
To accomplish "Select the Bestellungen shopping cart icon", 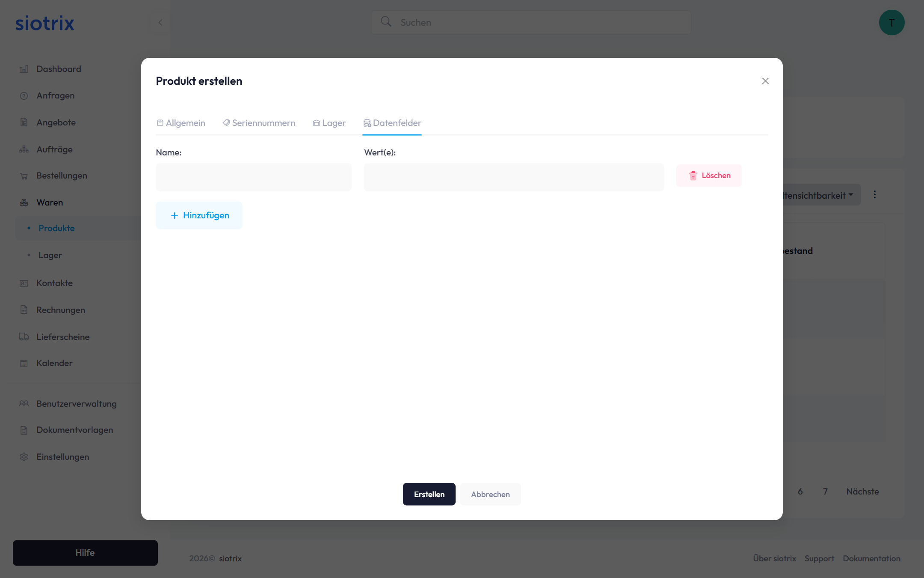I will pyautogui.click(x=24, y=176).
